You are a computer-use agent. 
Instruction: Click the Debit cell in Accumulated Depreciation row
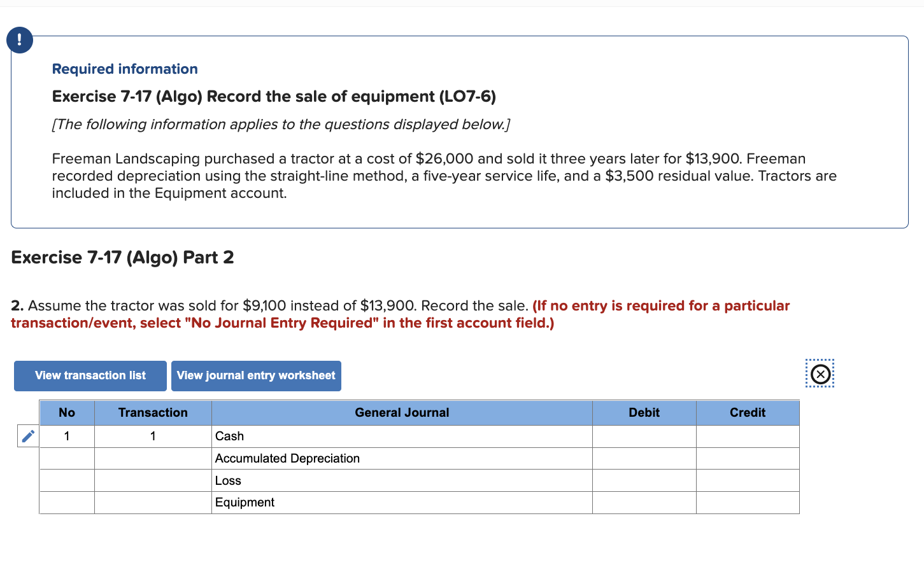[644, 458]
